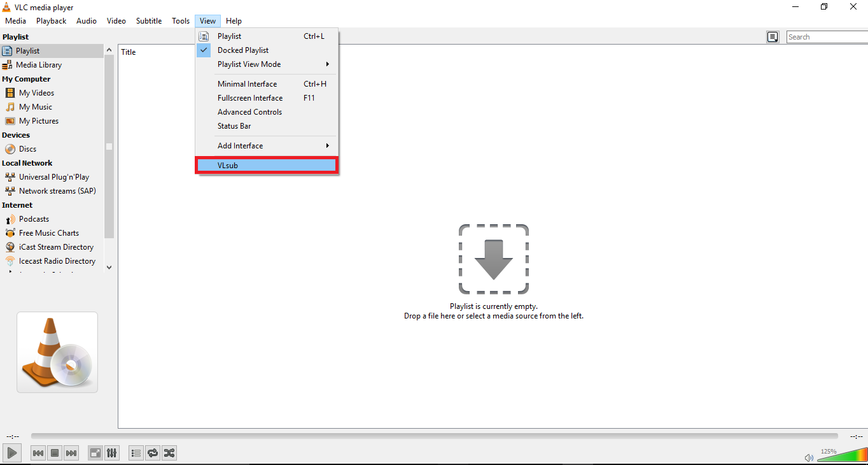The image size is (868, 465).
Task: Toggle fullscreen video button
Action: click(x=95, y=453)
